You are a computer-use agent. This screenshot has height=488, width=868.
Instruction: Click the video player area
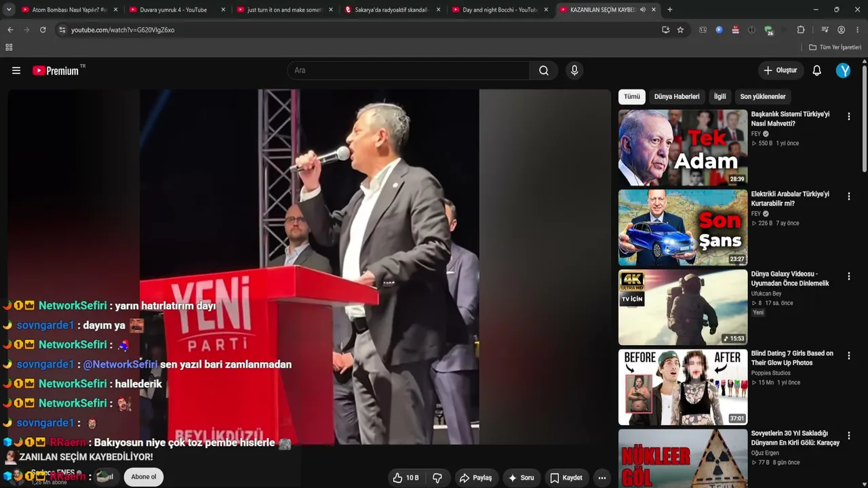(309, 267)
